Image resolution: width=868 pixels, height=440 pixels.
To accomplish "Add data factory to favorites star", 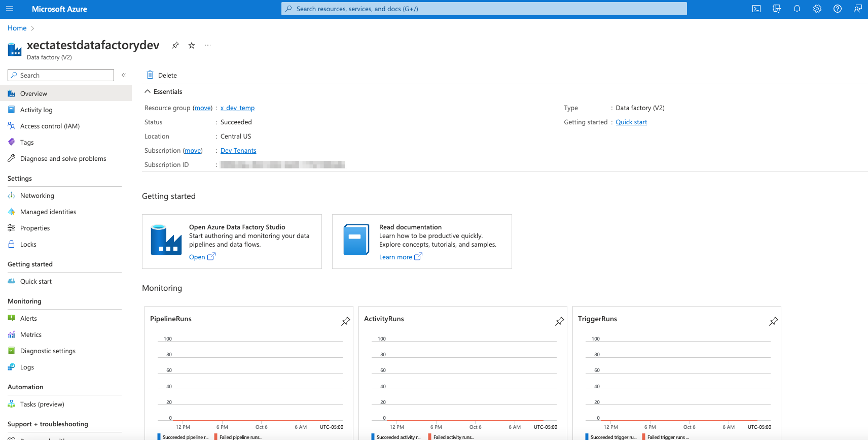I will [192, 45].
